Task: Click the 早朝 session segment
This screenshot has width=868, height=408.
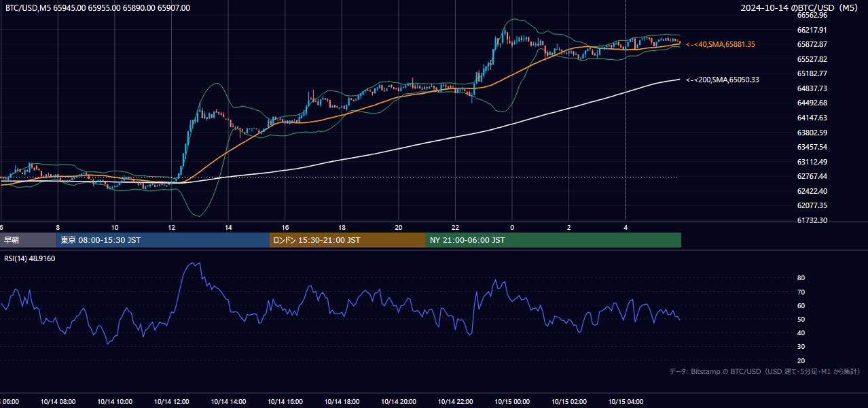Action: pyautogui.click(x=29, y=240)
